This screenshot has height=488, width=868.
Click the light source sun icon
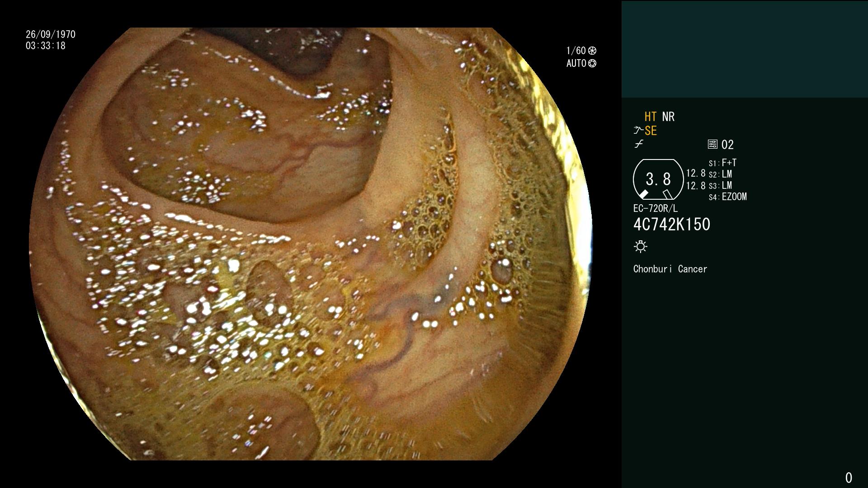click(641, 246)
